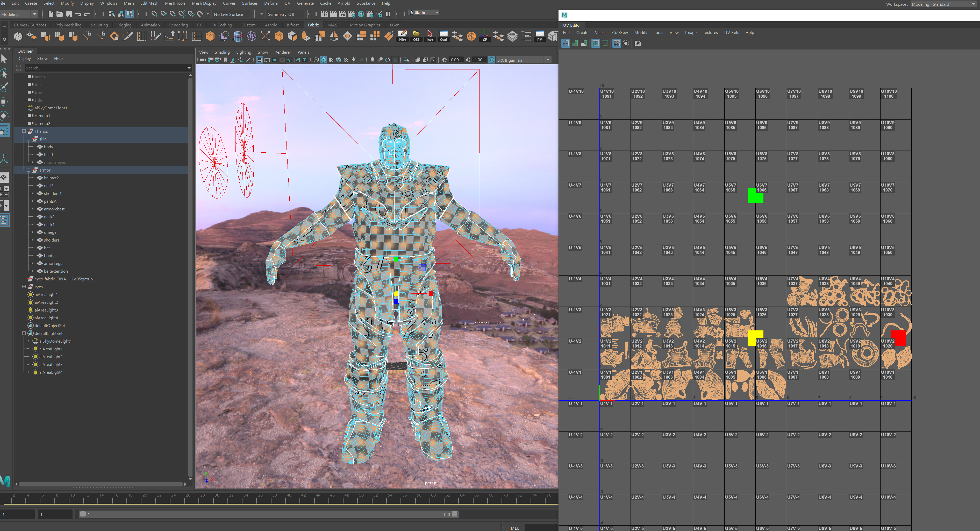Toggle the color management ON button
The image size is (980, 531).
coord(491,60)
